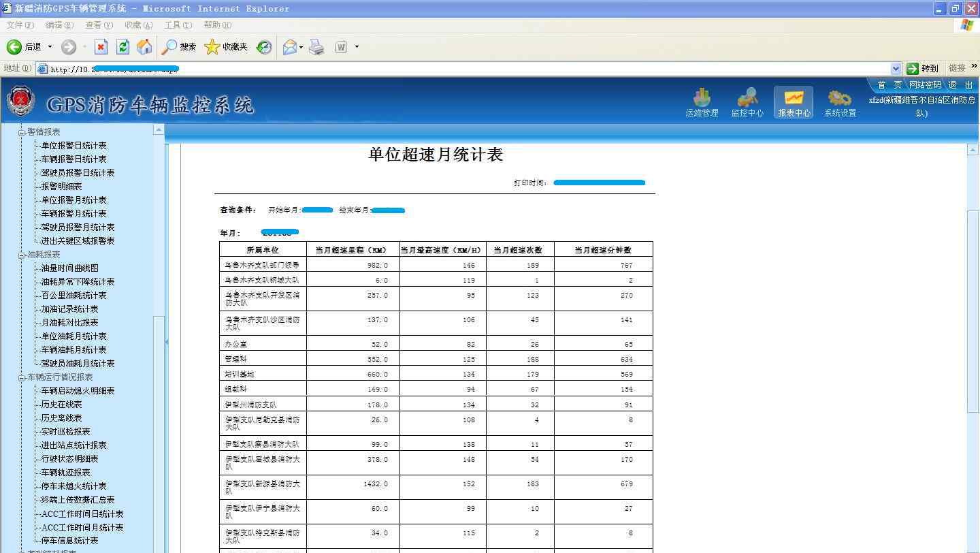Open the 运维管理 icon in header
This screenshot has width=980, height=553.
pos(701,102)
